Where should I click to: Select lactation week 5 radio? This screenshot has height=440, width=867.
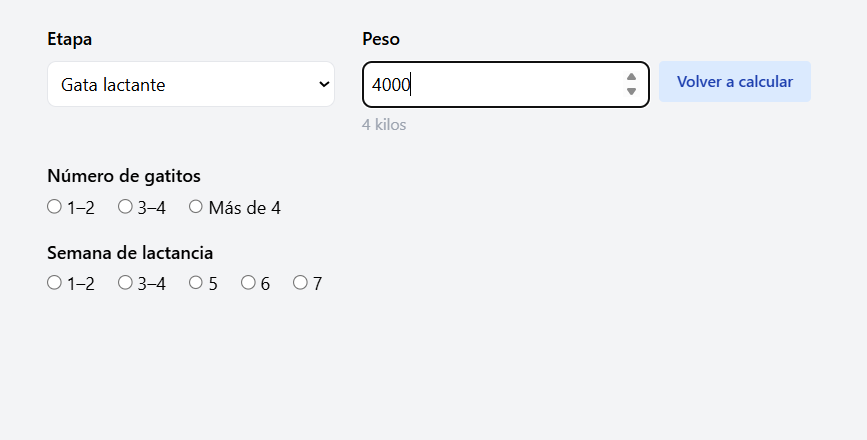point(196,283)
